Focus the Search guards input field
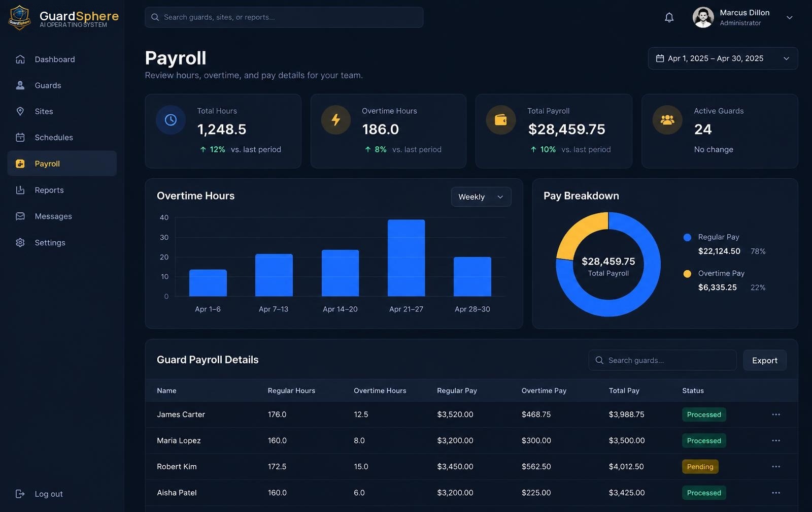 (x=662, y=360)
